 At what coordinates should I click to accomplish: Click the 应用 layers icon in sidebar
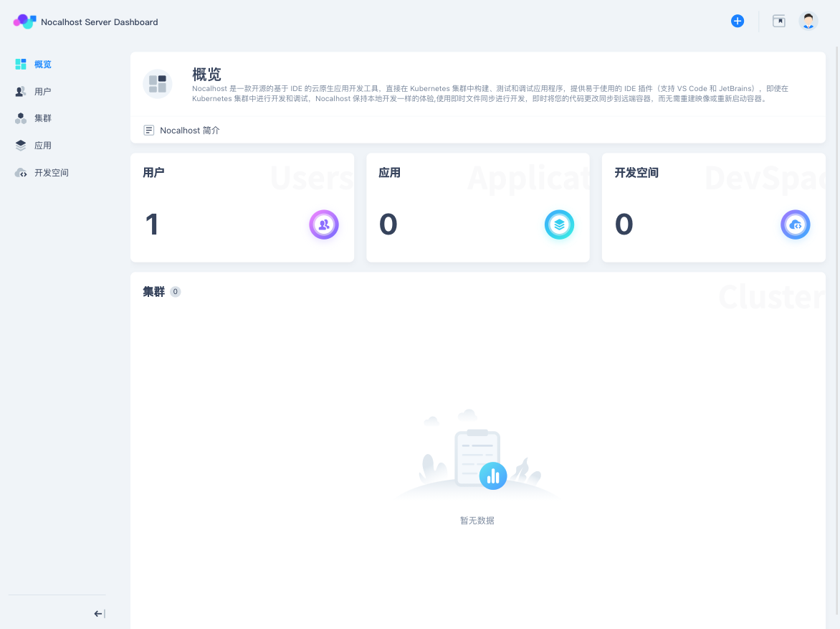click(x=21, y=146)
